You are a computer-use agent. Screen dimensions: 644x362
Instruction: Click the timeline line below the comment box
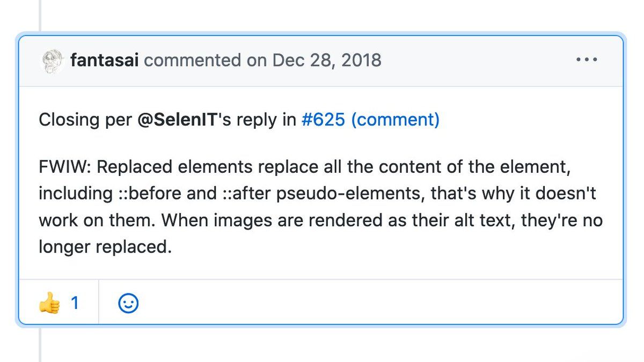point(40,344)
